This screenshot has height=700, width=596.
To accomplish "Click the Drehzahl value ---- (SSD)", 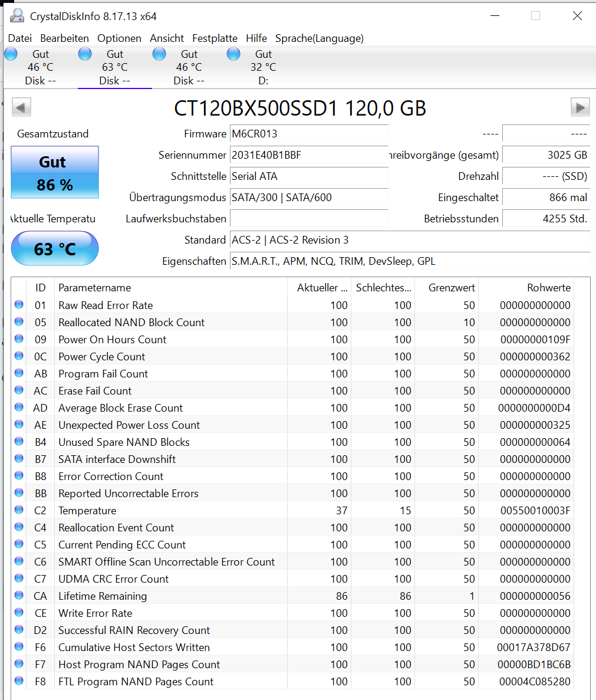I will [x=546, y=176].
